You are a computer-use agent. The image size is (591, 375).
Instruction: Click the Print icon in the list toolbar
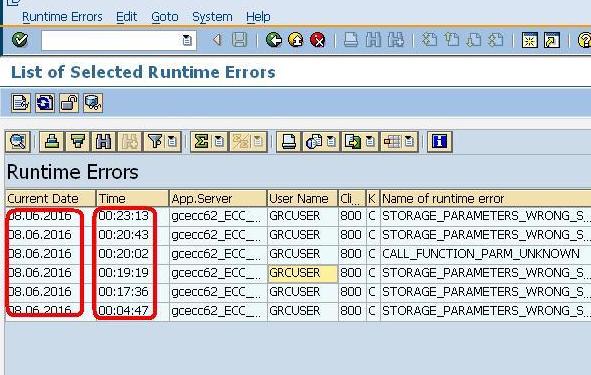pos(289,142)
